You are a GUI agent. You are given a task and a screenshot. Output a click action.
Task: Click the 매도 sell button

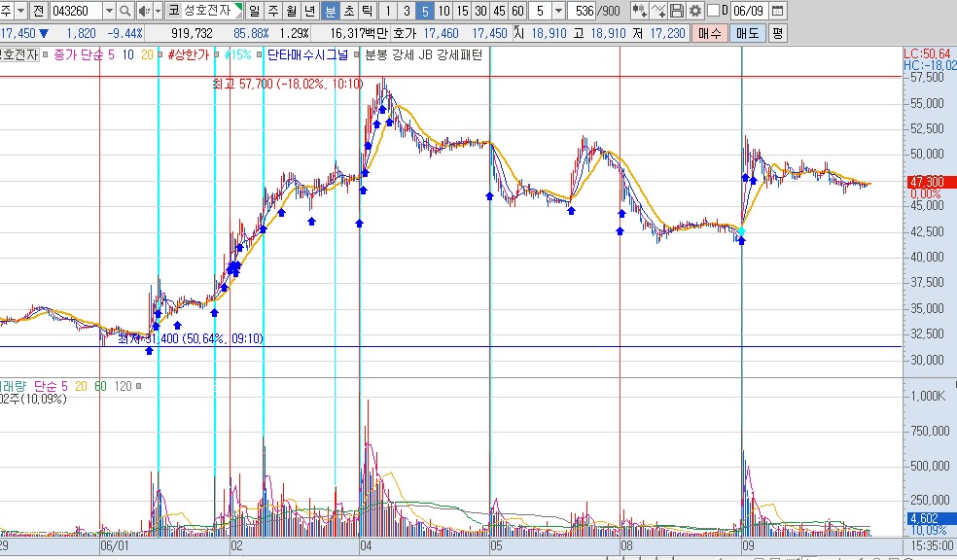click(747, 33)
